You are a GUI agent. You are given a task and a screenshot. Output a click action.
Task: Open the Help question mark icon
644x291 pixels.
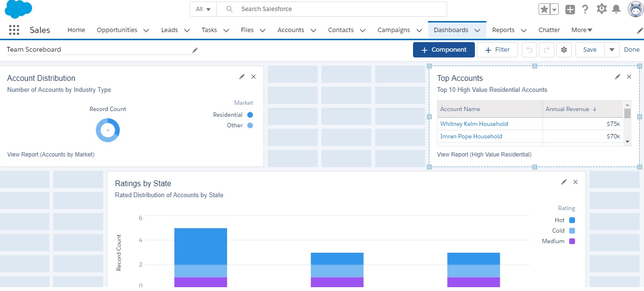click(585, 9)
